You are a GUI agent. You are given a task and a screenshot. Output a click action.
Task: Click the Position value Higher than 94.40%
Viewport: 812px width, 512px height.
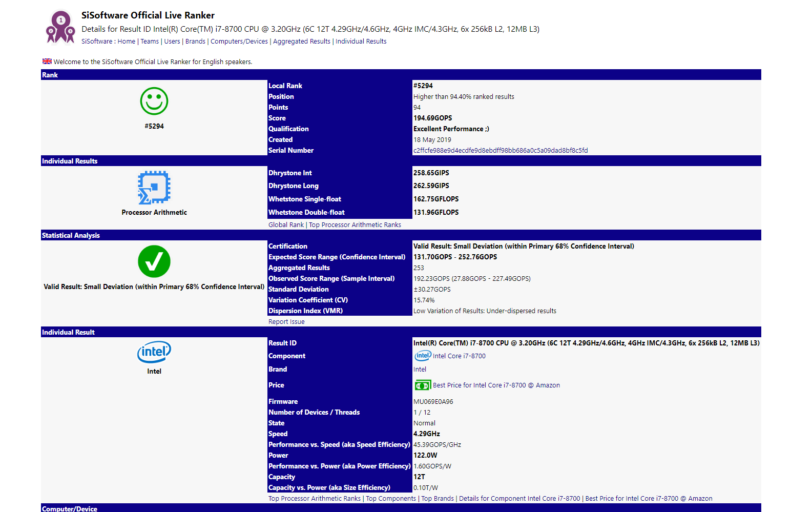(x=464, y=97)
